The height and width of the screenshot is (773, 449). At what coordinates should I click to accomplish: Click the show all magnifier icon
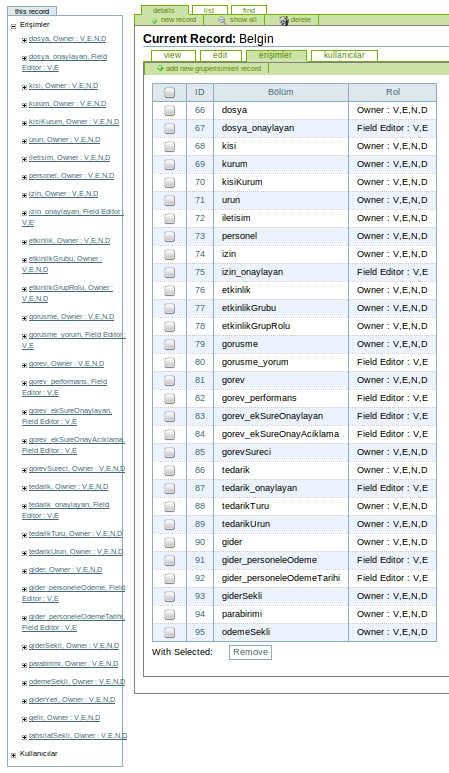pos(222,20)
